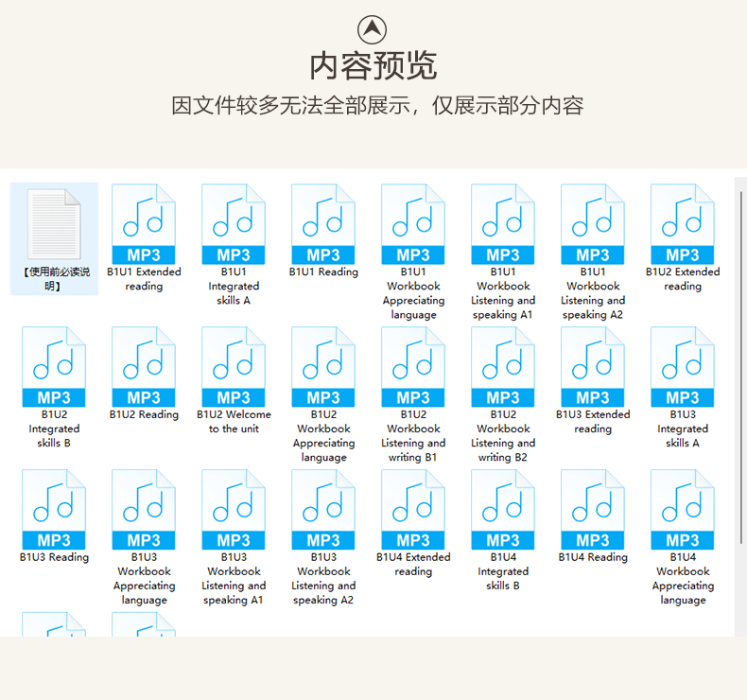747x700 pixels.
Task: Select B1U1 Reading MP3 file icon
Action: click(323, 224)
